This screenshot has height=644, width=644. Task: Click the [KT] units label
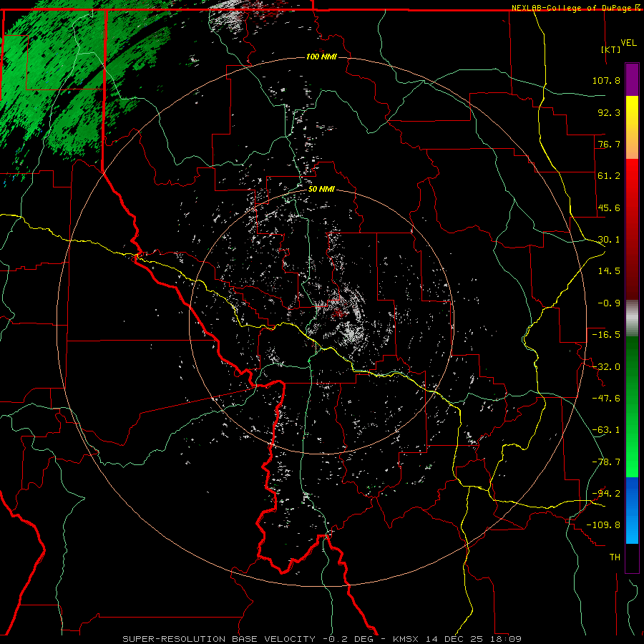(x=611, y=49)
